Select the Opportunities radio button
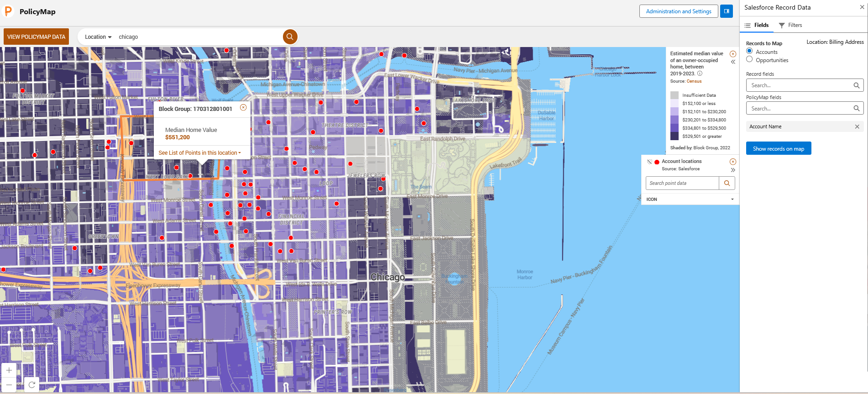The width and height of the screenshot is (868, 394). [x=749, y=59]
